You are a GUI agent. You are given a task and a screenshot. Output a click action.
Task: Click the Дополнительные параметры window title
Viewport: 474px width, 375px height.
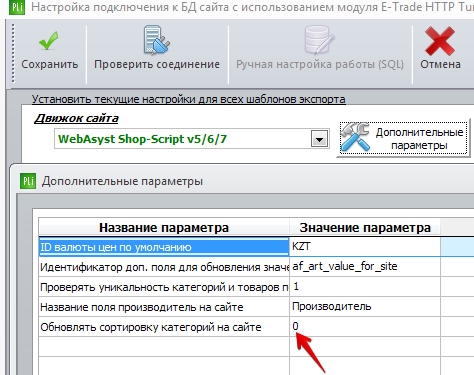122,181
